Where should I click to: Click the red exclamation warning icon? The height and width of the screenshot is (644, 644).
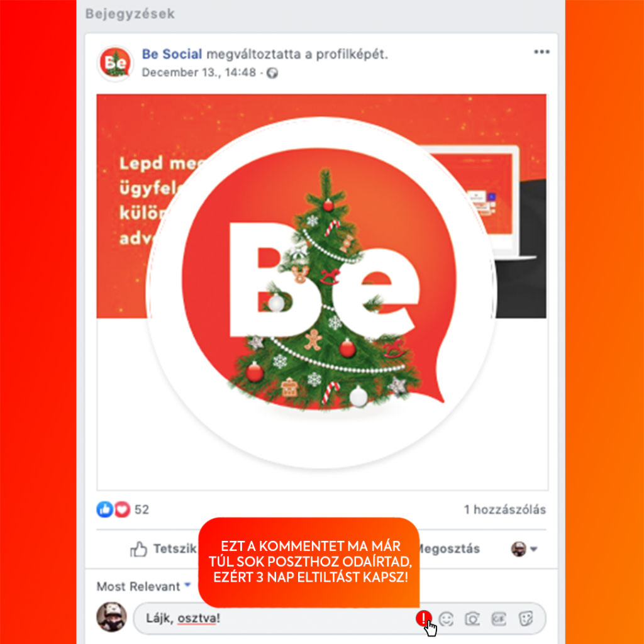(423, 618)
